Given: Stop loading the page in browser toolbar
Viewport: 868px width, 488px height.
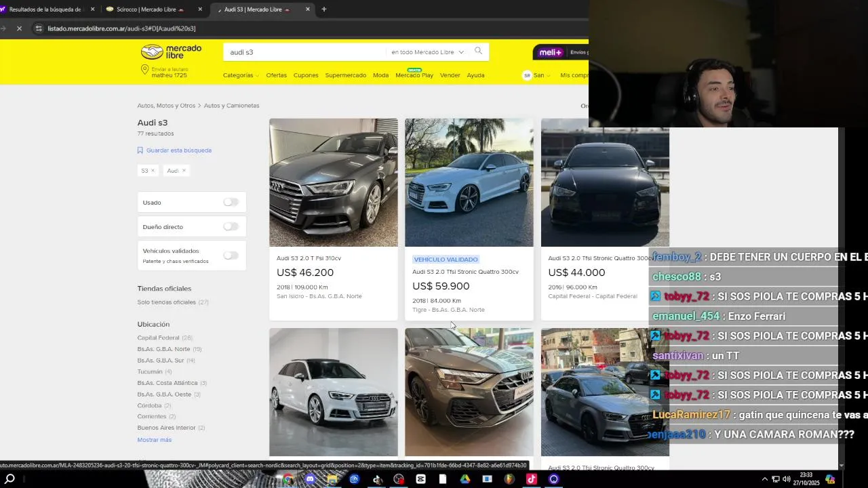Looking at the screenshot, I should coord(19,28).
